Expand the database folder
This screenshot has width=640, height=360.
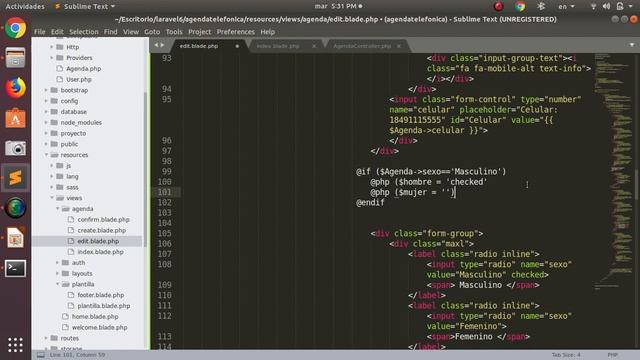coord(46,111)
